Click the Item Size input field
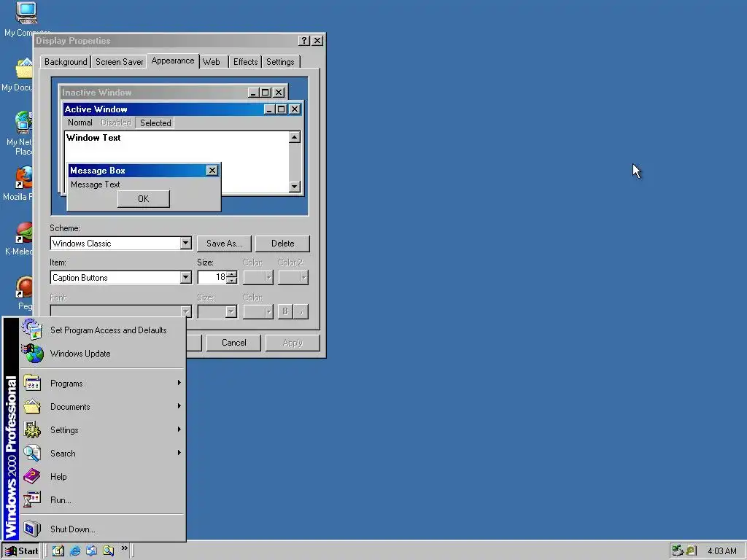Image resolution: width=747 pixels, height=560 pixels. [212, 278]
